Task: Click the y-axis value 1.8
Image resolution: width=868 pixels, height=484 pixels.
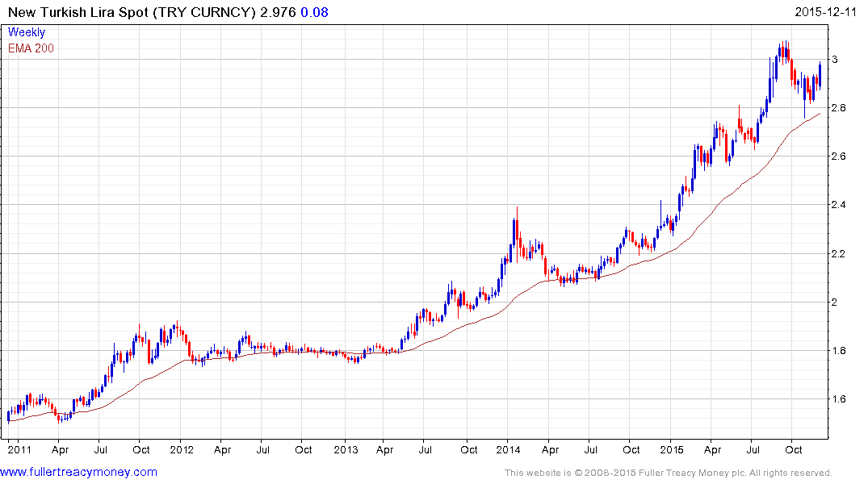Action: pyautogui.click(x=839, y=351)
